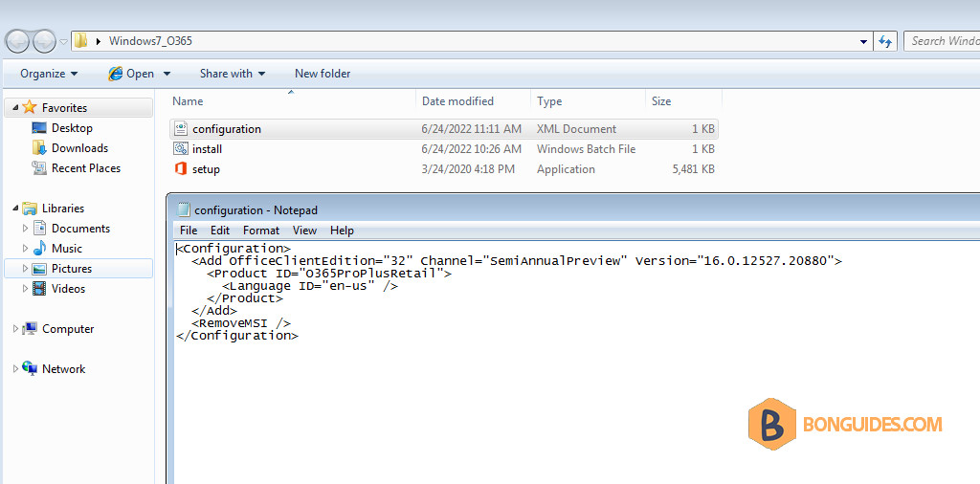980x484 pixels.
Task: Click the New folder button
Action: [323, 74]
